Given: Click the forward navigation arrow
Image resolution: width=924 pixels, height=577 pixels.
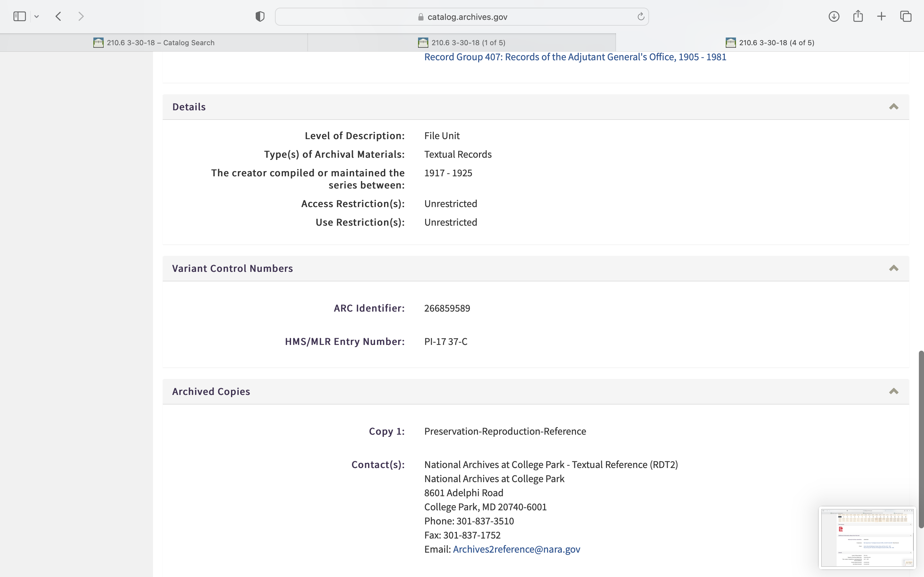Looking at the screenshot, I should 81,16.
